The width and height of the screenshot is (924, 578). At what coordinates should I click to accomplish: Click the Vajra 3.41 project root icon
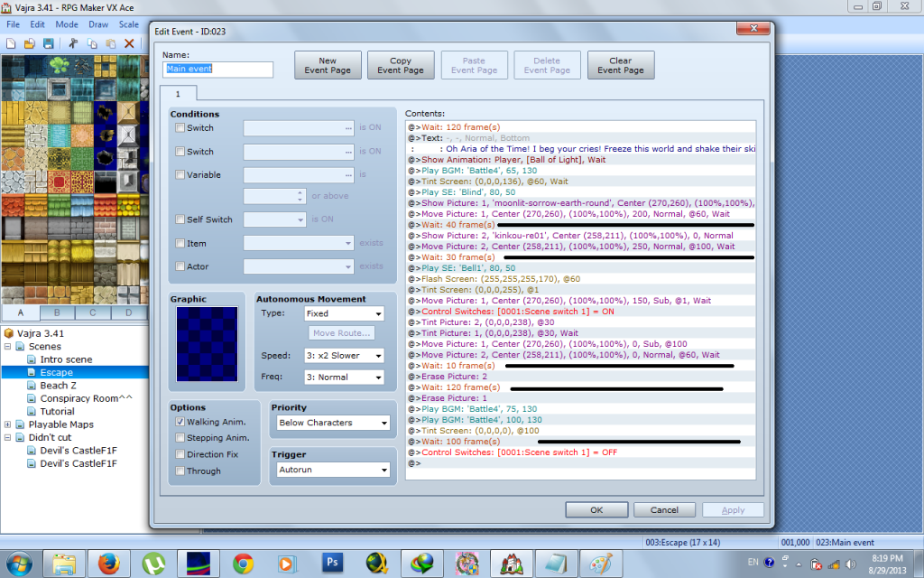[9, 333]
